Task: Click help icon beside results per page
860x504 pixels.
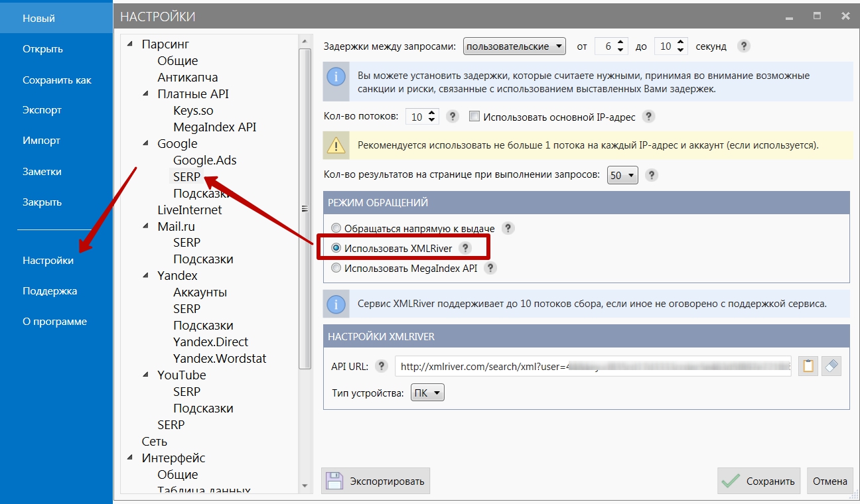Action: pyautogui.click(x=652, y=175)
